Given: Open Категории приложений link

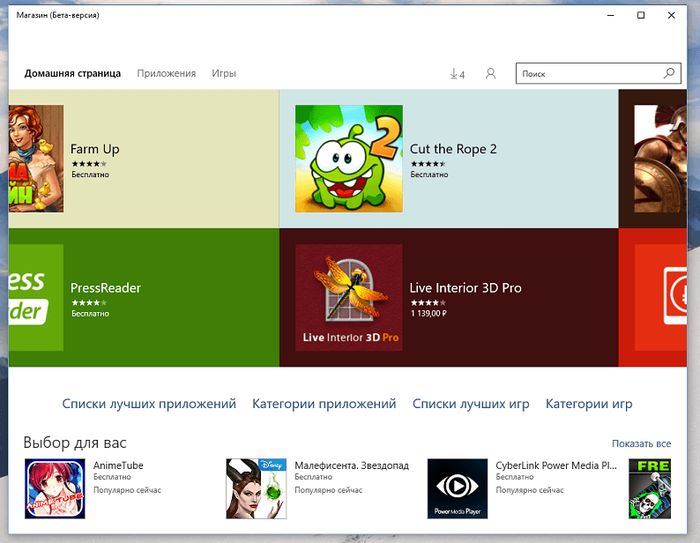Looking at the screenshot, I should [324, 404].
